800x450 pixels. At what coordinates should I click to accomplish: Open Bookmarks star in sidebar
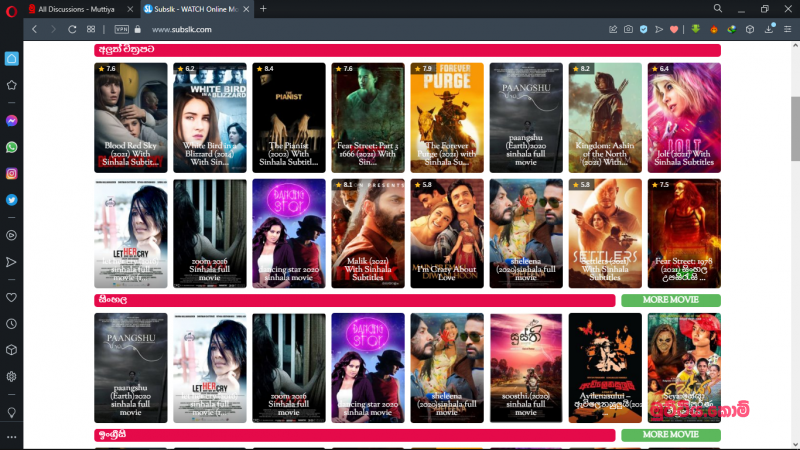[x=12, y=85]
